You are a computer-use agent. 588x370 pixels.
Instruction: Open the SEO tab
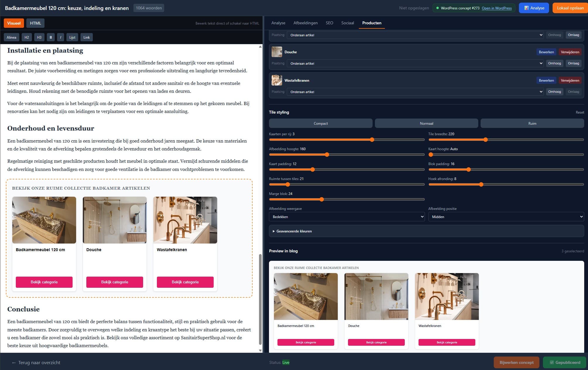point(329,23)
